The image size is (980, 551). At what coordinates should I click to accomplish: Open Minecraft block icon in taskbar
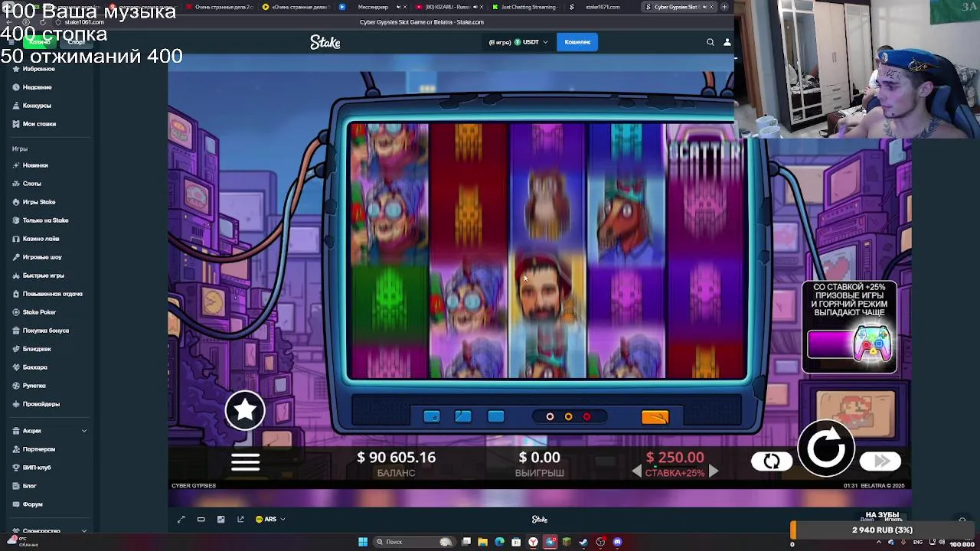point(567,542)
